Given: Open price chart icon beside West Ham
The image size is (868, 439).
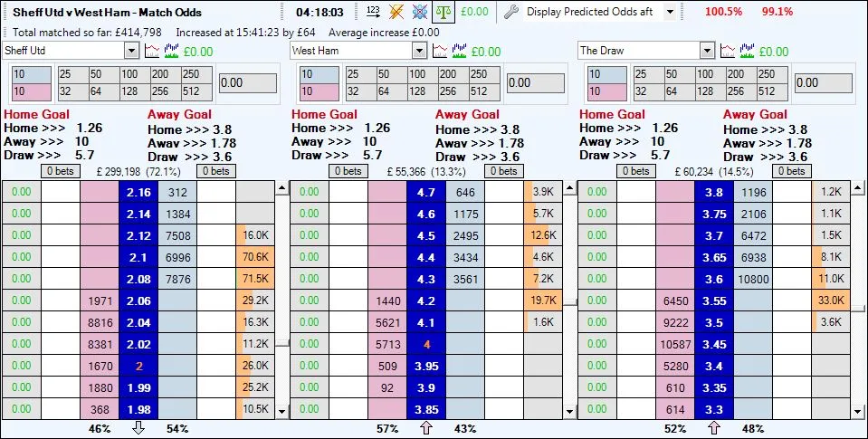Looking at the screenshot, I should 440,51.
